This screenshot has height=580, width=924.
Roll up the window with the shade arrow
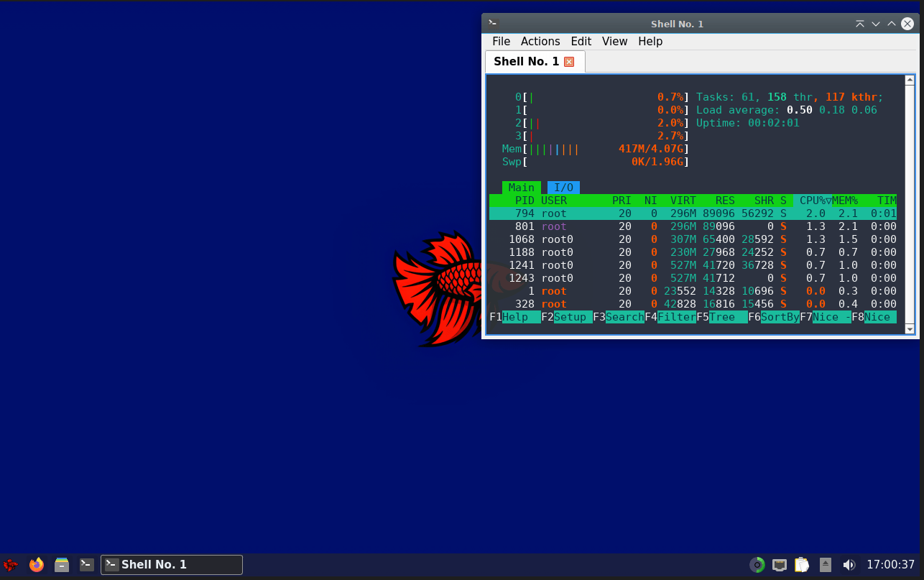pyautogui.click(x=860, y=23)
